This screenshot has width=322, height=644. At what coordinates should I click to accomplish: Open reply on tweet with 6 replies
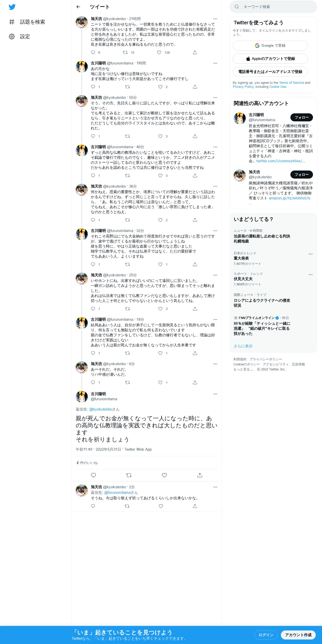coord(93,52)
